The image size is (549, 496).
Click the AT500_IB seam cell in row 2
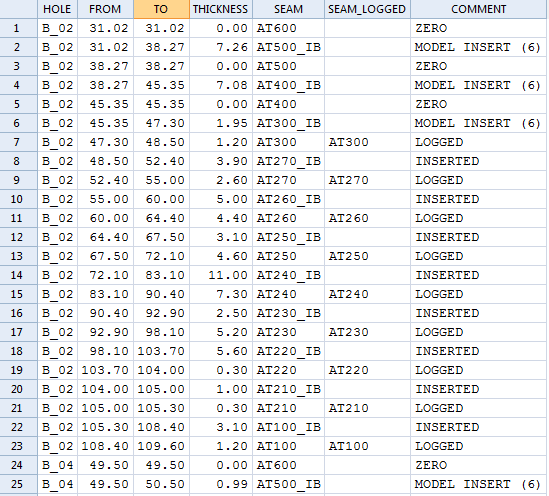[289, 47]
